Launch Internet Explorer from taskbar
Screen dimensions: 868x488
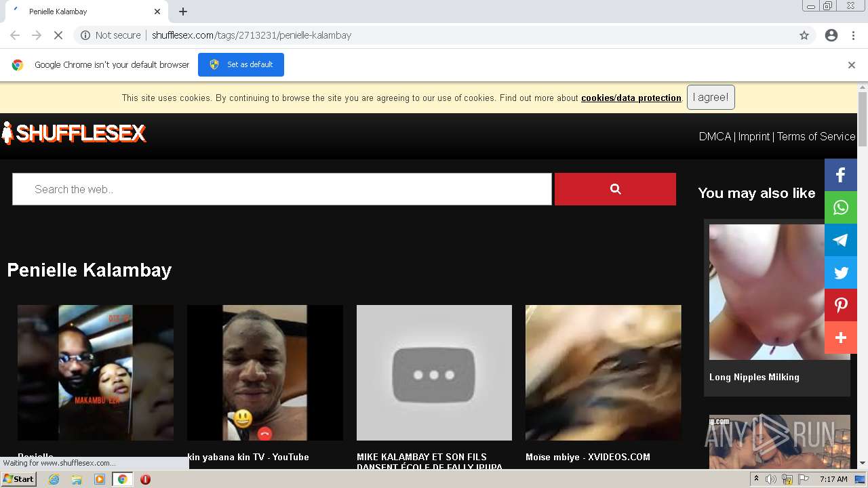[x=54, y=479]
